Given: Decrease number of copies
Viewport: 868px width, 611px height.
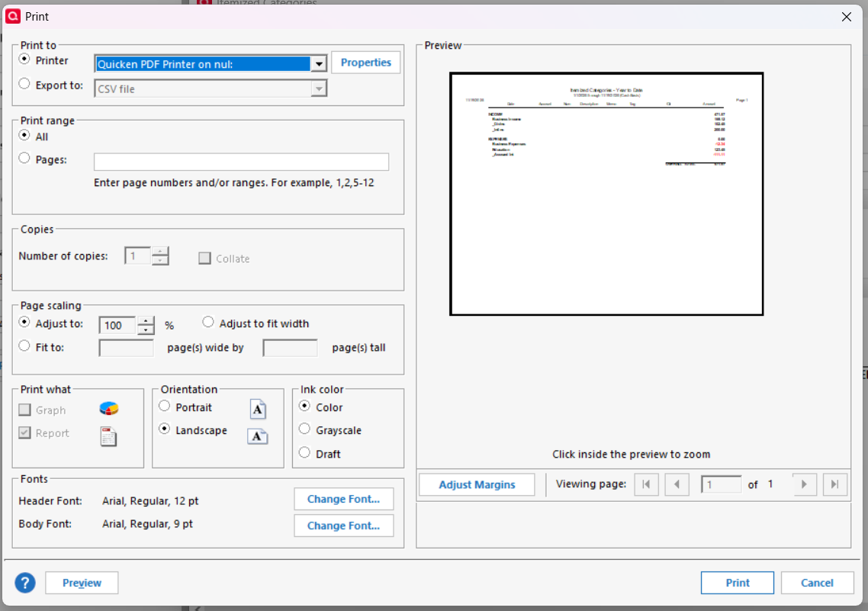Looking at the screenshot, I should tap(160, 260).
